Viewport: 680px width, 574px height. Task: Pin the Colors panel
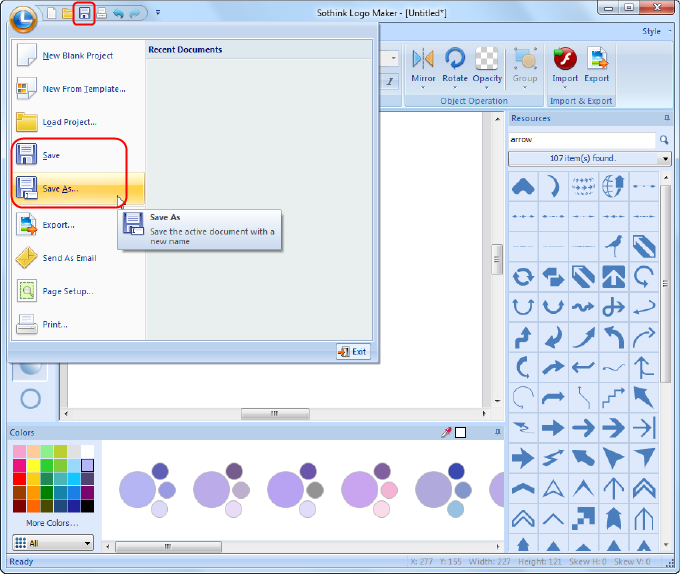point(497,432)
